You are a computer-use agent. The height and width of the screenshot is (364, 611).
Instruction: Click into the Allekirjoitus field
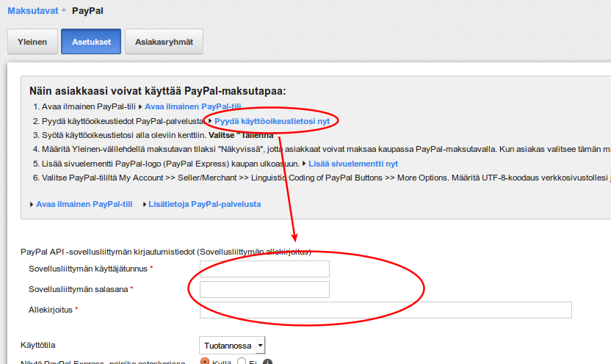tap(386, 310)
